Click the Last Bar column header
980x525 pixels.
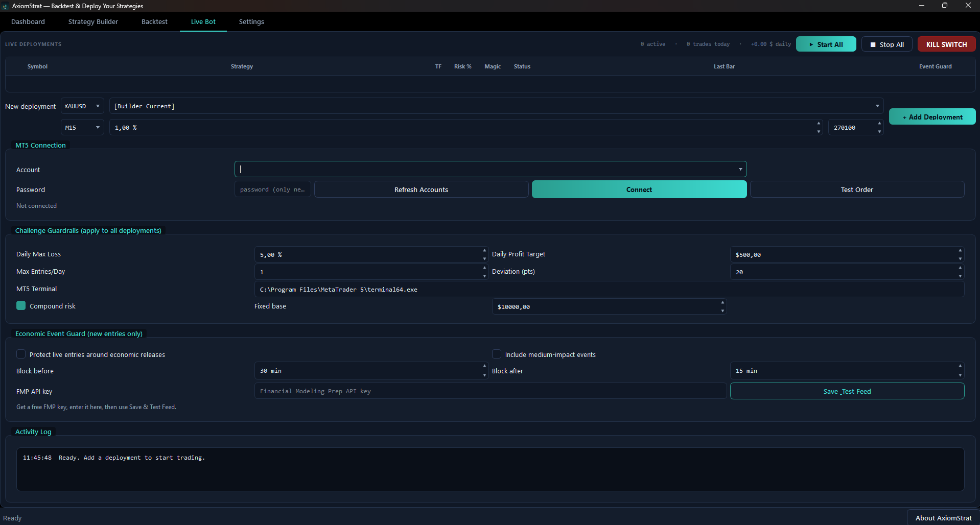(724, 66)
